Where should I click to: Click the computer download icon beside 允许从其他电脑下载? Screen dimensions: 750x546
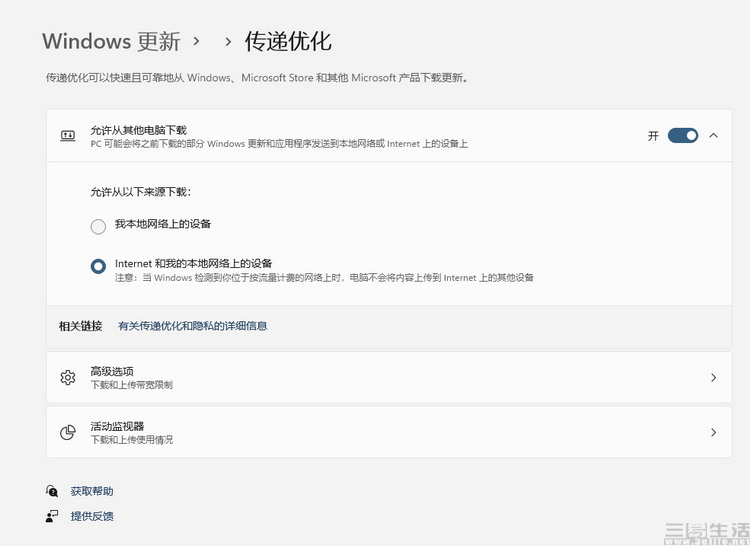click(x=68, y=136)
